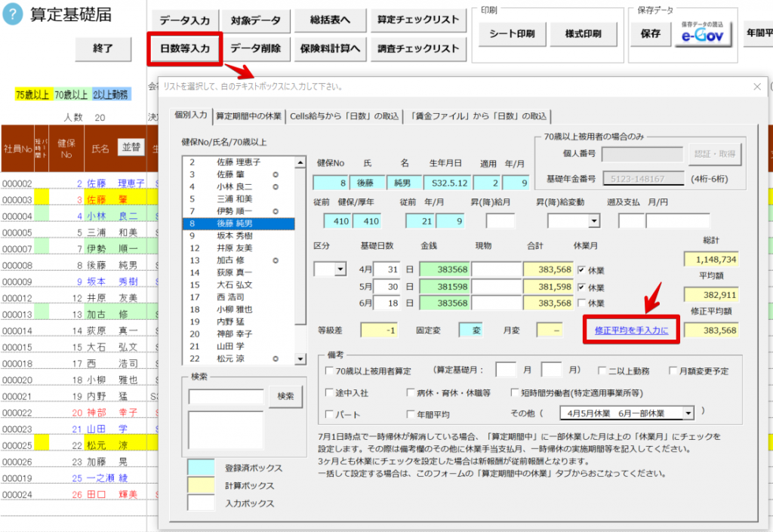
Task: Toggle the May 休業 checkbox
Action: (x=582, y=287)
